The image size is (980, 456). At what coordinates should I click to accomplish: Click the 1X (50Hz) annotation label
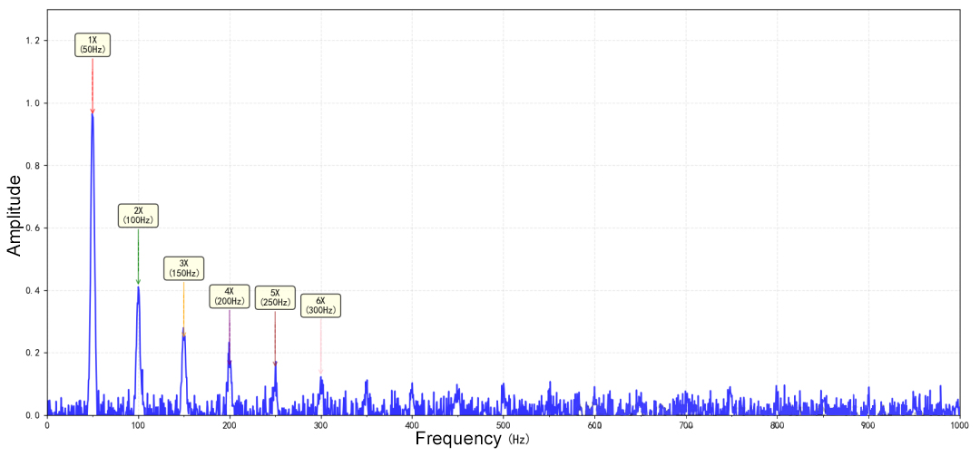[x=93, y=44]
